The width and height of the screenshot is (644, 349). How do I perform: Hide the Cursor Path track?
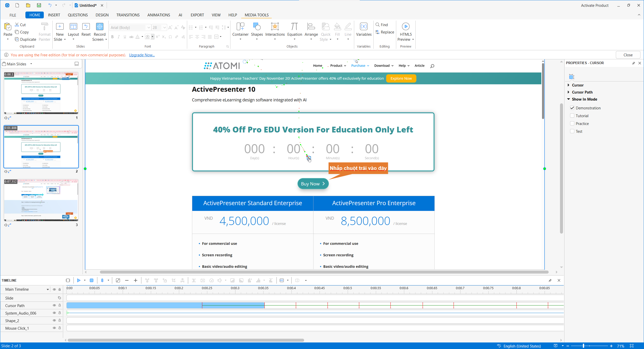pos(54,305)
